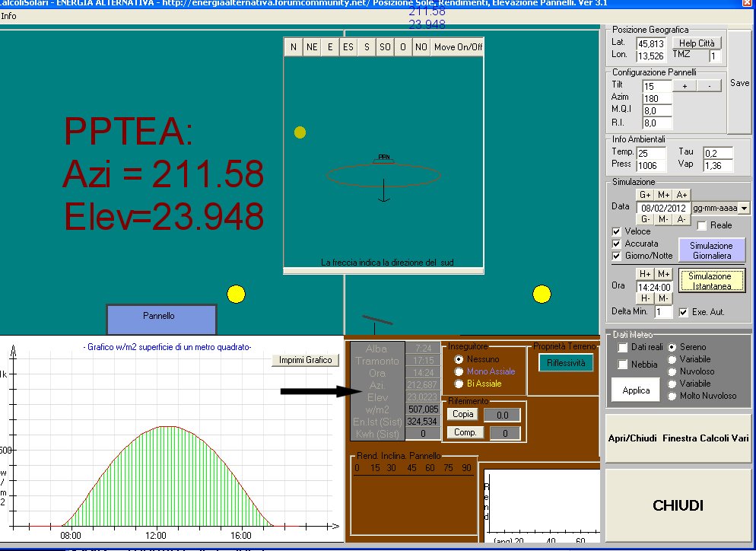
Task: Select the Mono Assiale tracker option
Action: click(459, 371)
